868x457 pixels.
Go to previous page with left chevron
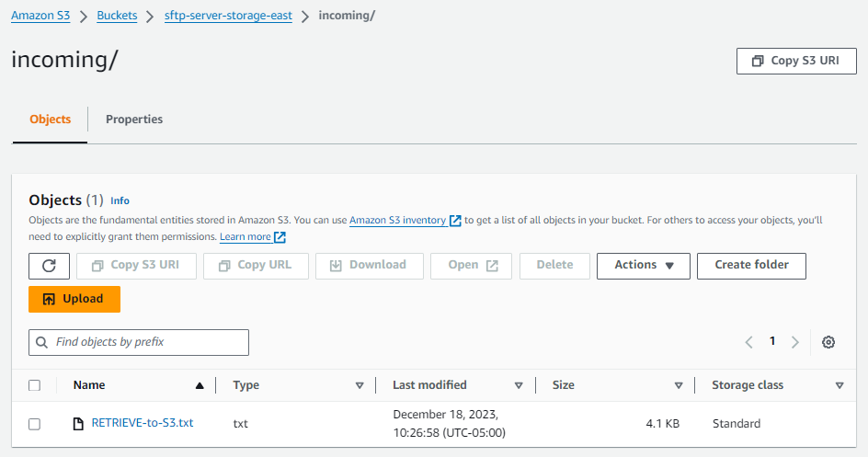point(748,342)
